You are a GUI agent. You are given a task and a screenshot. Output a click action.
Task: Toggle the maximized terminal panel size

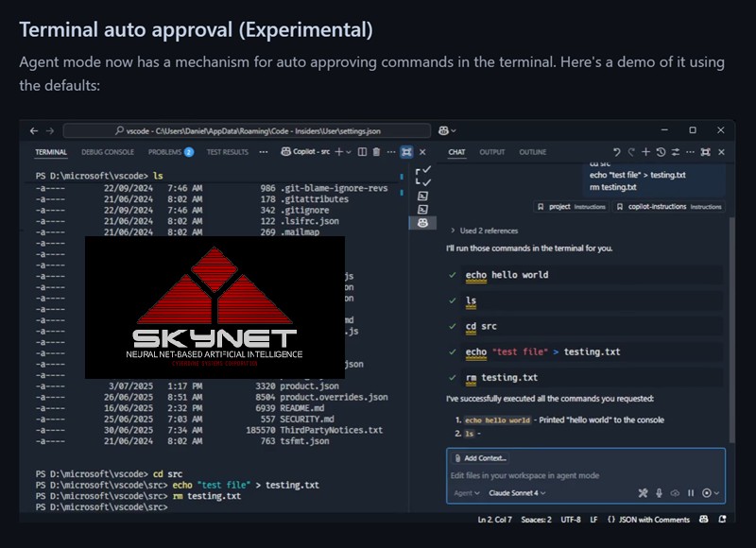tap(406, 152)
